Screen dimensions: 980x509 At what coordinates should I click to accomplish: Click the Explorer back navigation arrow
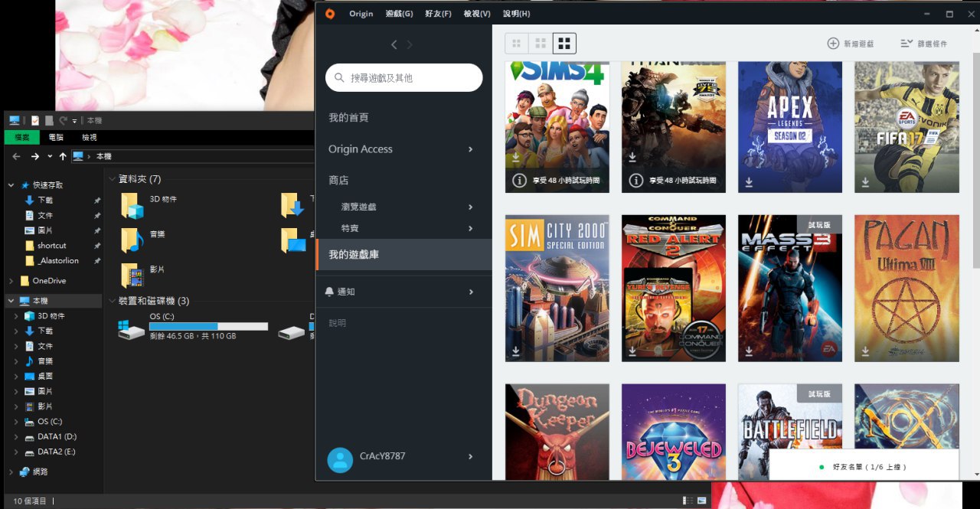tap(16, 156)
